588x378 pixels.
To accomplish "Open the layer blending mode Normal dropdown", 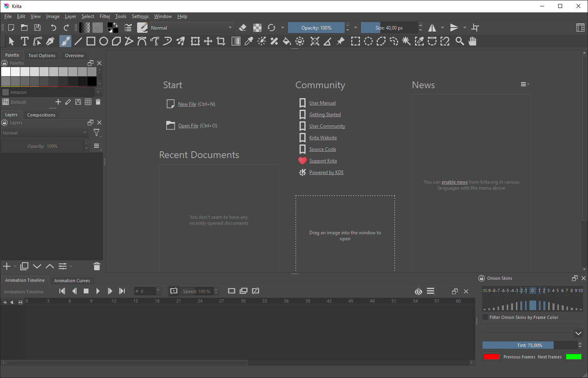I will pos(45,133).
